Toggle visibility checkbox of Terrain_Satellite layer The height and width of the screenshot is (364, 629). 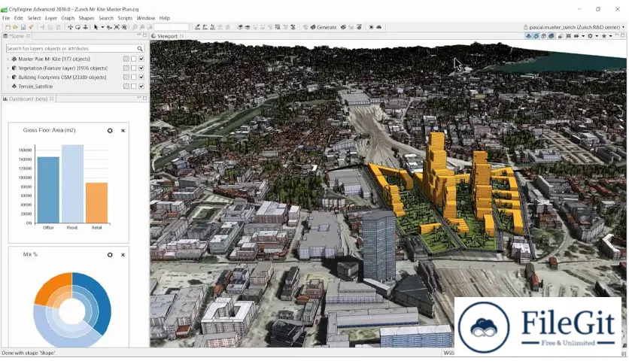click(x=141, y=86)
